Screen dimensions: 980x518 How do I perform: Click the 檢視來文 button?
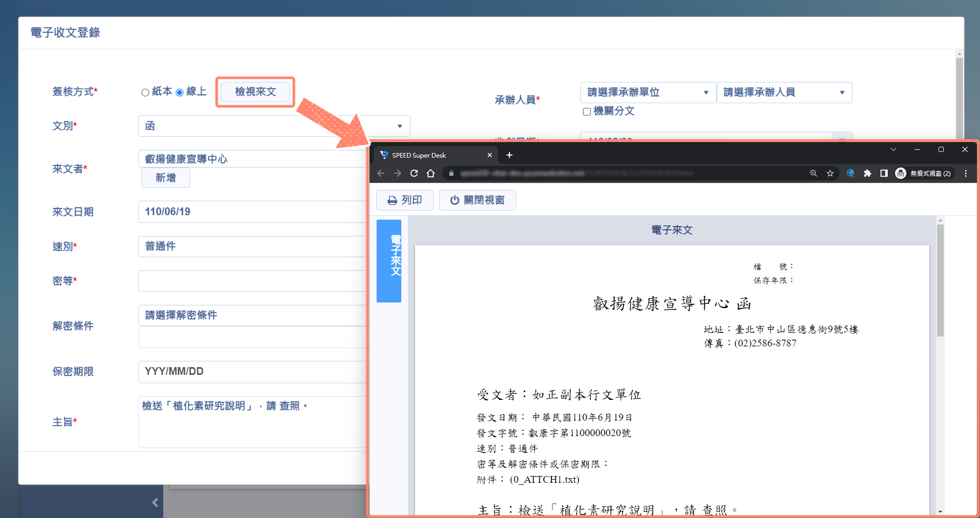(x=255, y=92)
